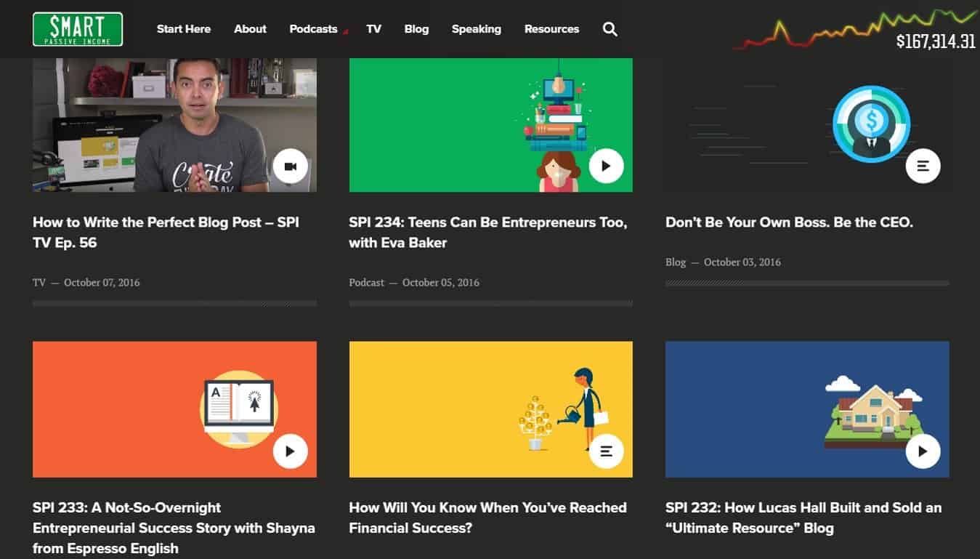Open the Resources menu item
This screenshot has height=559, width=980.
point(551,29)
